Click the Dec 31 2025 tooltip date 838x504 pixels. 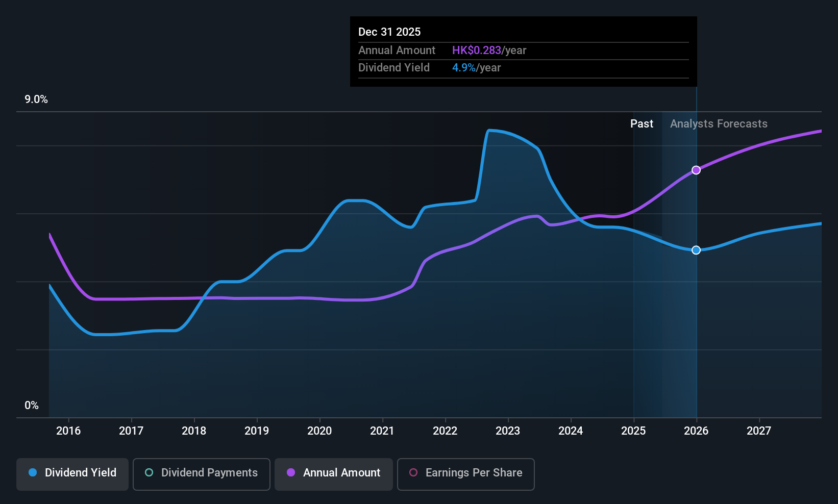(389, 32)
